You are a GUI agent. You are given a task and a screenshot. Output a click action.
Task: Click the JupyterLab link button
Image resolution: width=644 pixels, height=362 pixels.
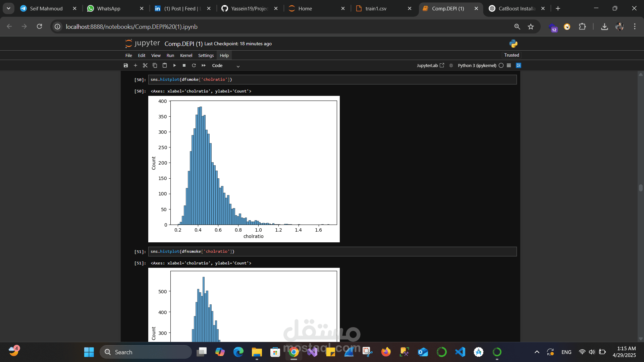pos(430,65)
